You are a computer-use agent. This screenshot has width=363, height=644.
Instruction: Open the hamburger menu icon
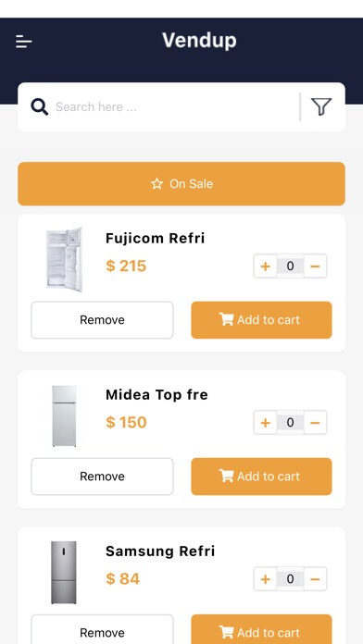(24, 42)
